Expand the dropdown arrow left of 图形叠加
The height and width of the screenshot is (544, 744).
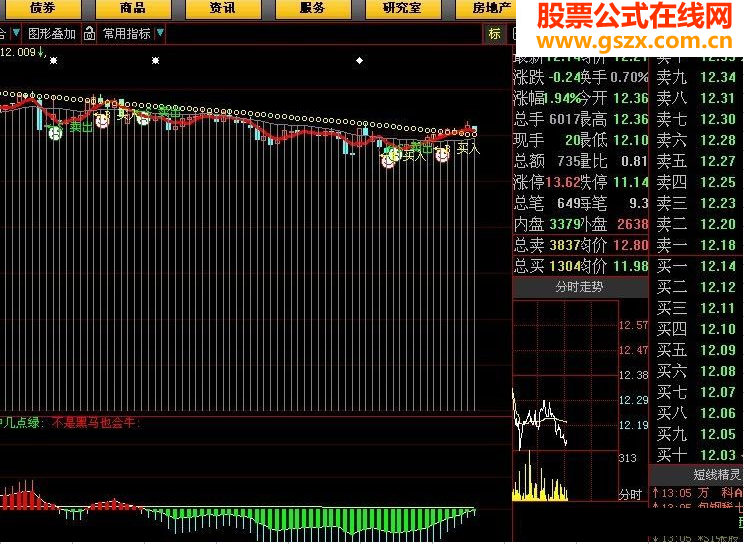click(16, 33)
